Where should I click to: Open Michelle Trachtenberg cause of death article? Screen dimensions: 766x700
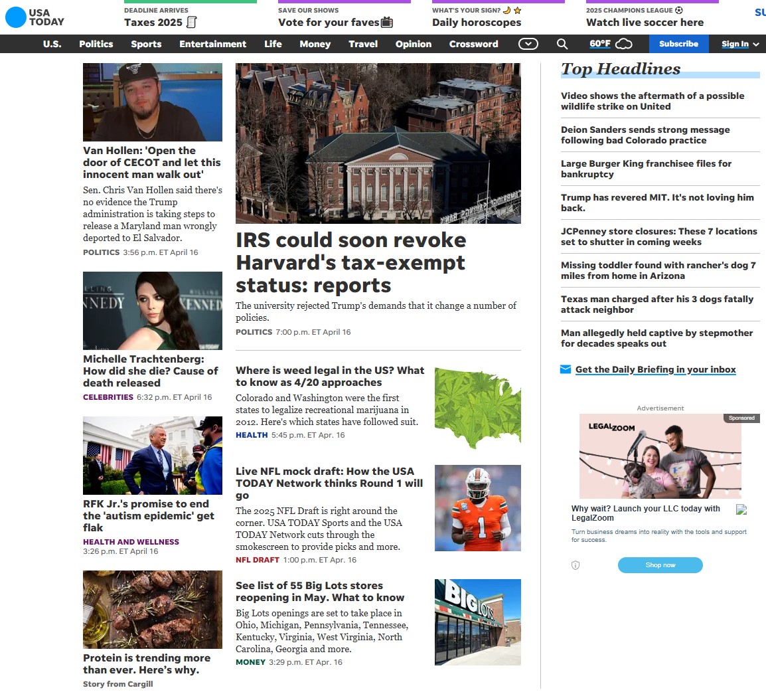[x=151, y=371]
